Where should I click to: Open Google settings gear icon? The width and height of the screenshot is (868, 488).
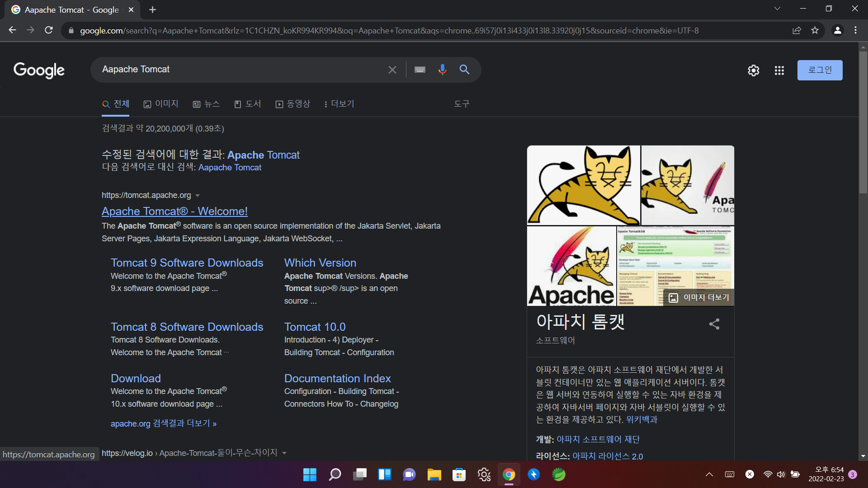click(753, 70)
